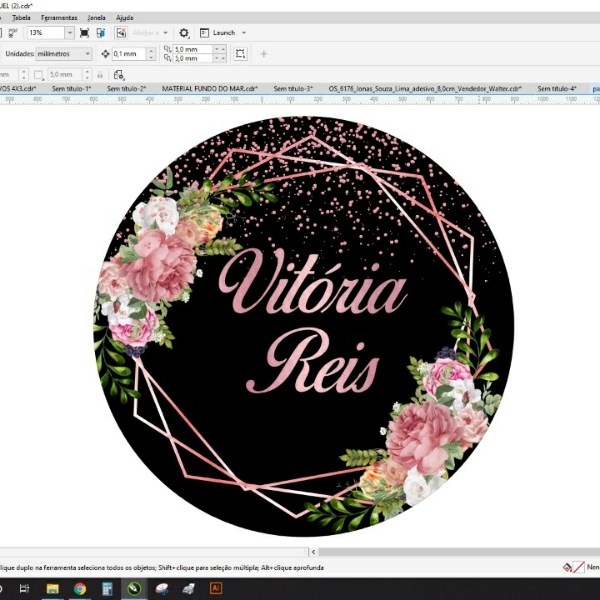Image resolution: width=600 pixels, height=600 pixels.
Task: Open the Janela menu
Action: (97, 18)
